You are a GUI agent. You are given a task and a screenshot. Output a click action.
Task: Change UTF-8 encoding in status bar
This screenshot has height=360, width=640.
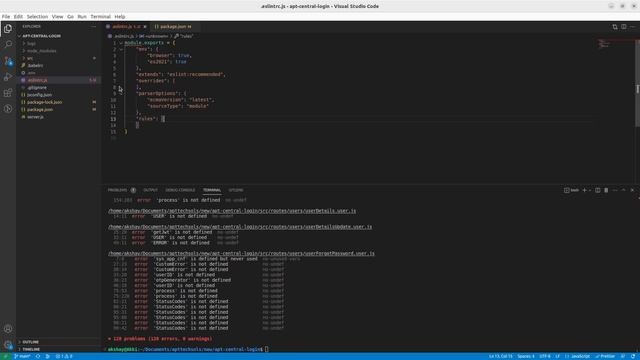[545, 356]
